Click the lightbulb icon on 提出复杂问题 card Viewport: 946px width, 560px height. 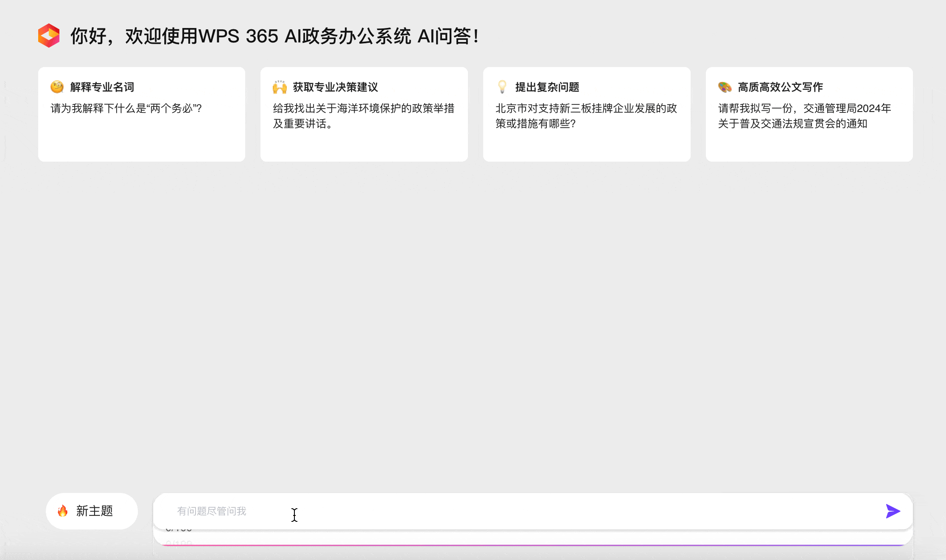(x=502, y=87)
